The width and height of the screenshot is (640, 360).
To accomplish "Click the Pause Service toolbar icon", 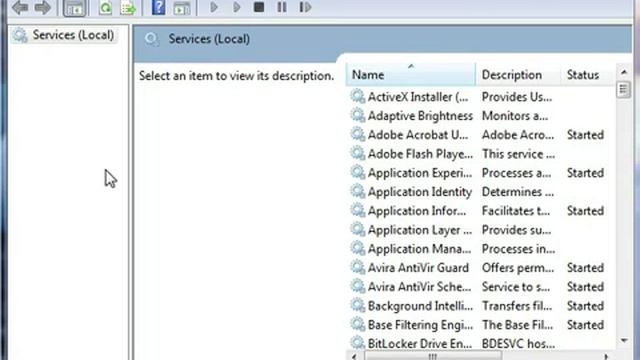I will coord(282,7).
